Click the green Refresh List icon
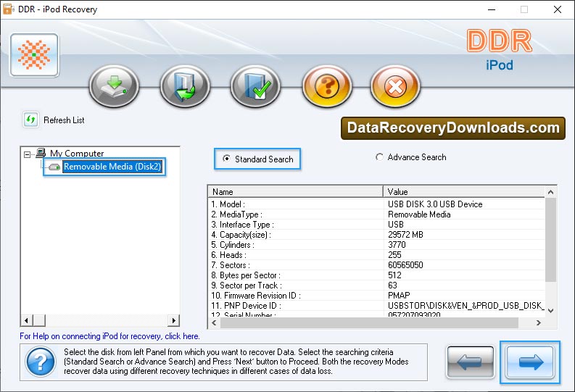 pos(30,120)
